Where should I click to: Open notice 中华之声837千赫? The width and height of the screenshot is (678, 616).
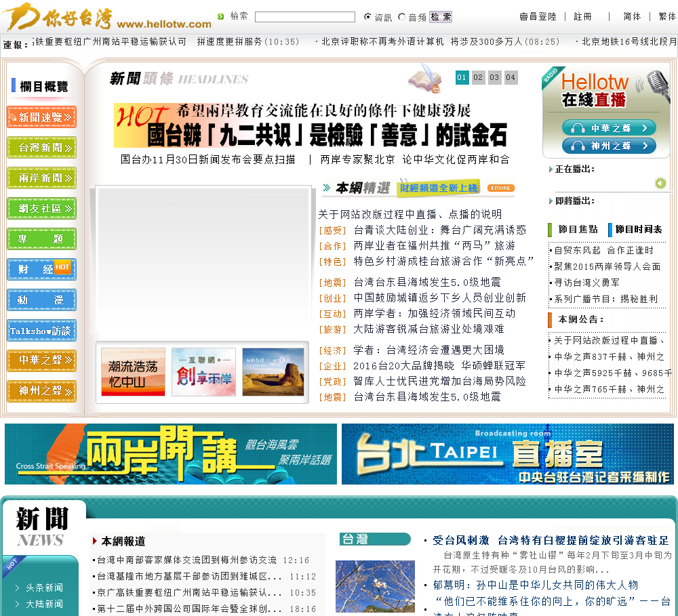[610, 356]
